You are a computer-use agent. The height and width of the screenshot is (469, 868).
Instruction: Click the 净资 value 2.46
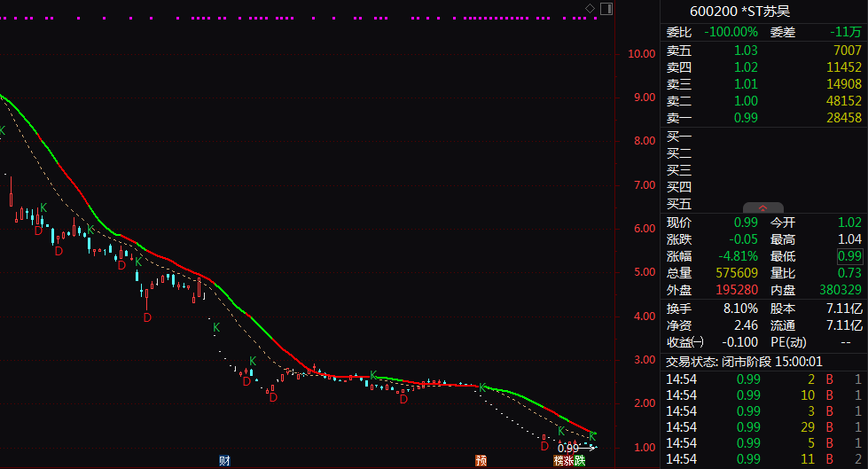(746, 325)
